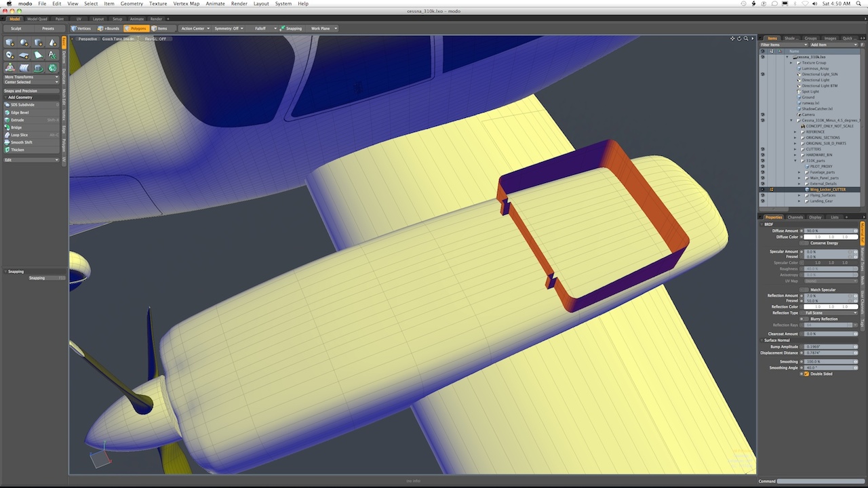Image resolution: width=868 pixels, height=488 pixels.
Task: Activate the Edge Bevel tool
Action: [20, 113]
